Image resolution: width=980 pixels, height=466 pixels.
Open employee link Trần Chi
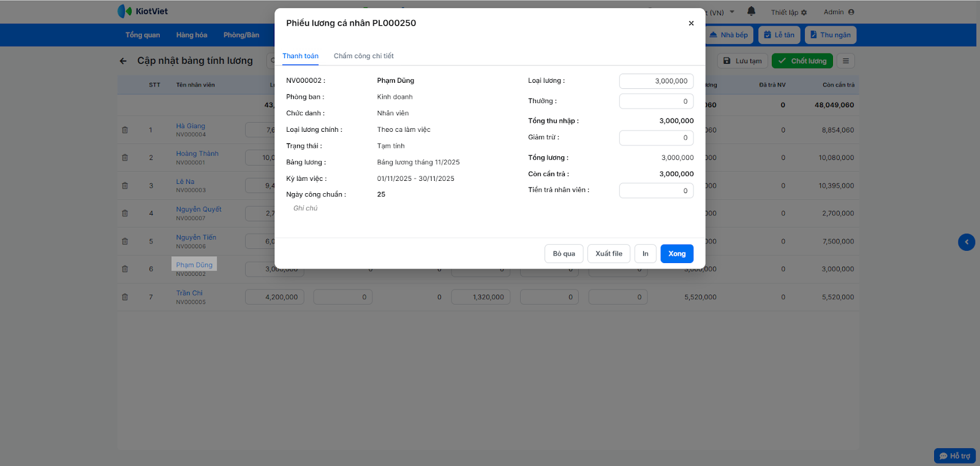[189, 293]
